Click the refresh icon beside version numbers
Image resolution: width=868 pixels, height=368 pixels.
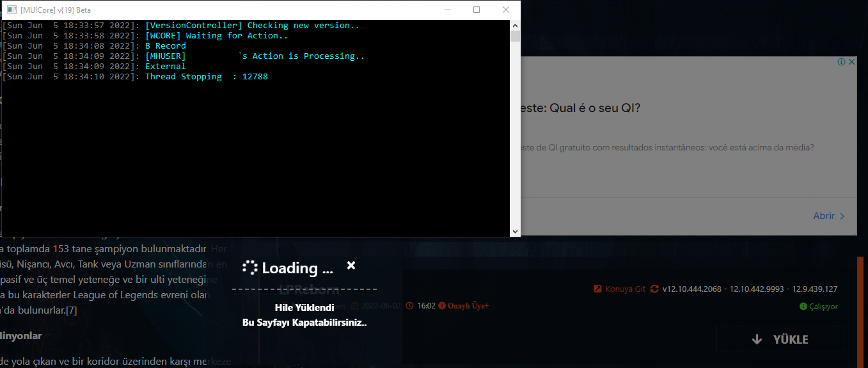(x=654, y=289)
